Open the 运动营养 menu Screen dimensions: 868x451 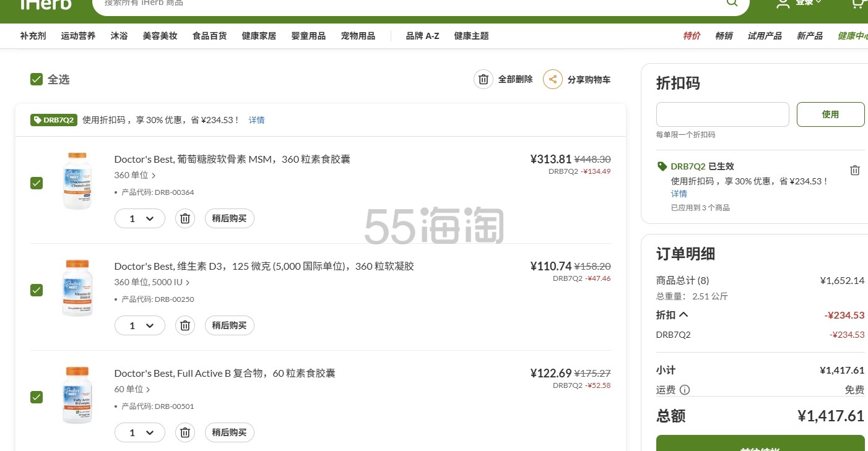pyautogui.click(x=78, y=36)
